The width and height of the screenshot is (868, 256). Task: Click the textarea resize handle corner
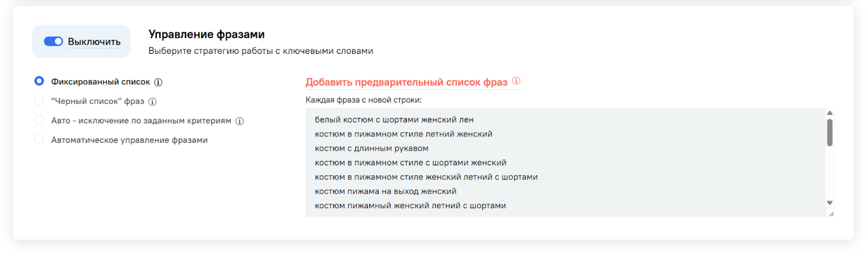coord(831,214)
